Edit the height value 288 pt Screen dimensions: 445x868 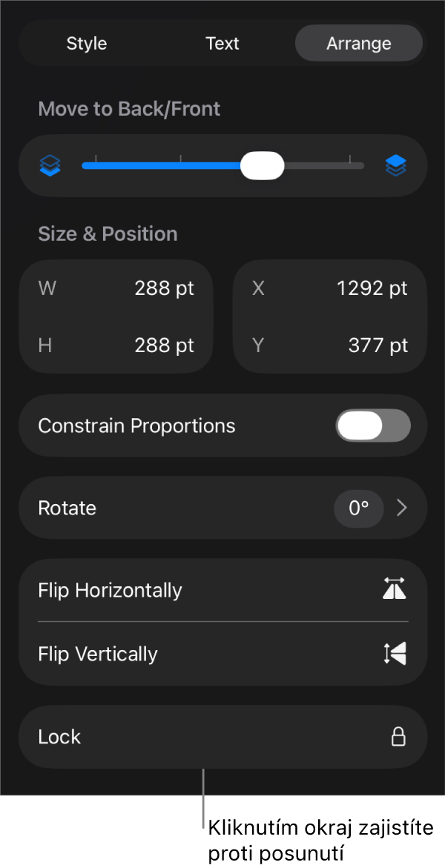tap(164, 345)
